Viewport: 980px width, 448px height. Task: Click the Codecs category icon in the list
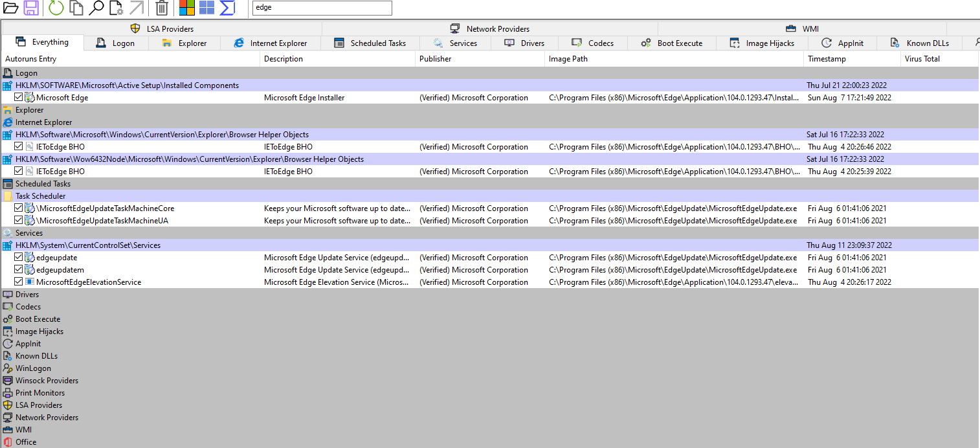coord(8,307)
